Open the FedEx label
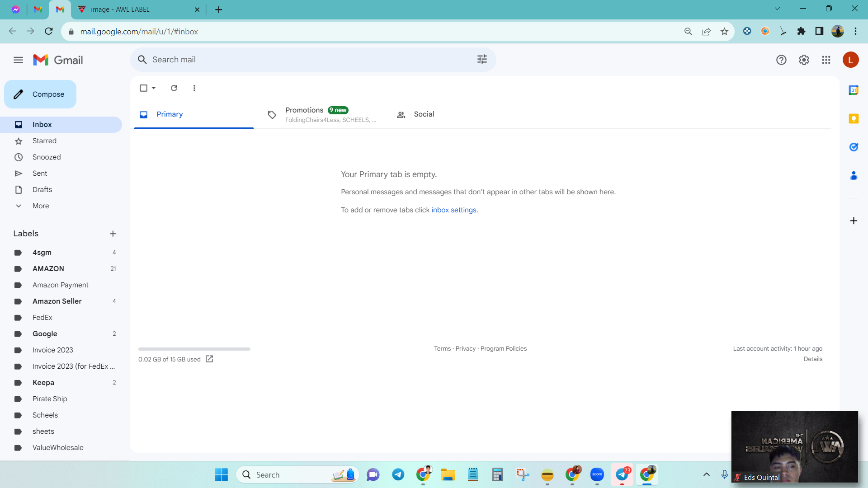The height and width of the screenshot is (488, 868). [61, 318]
